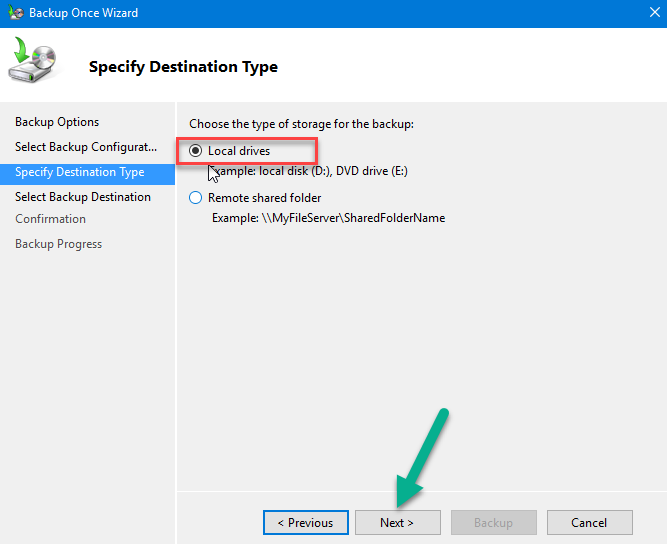Click the Previous button
This screenshot has height=544, width=667.
coord(306,523)
